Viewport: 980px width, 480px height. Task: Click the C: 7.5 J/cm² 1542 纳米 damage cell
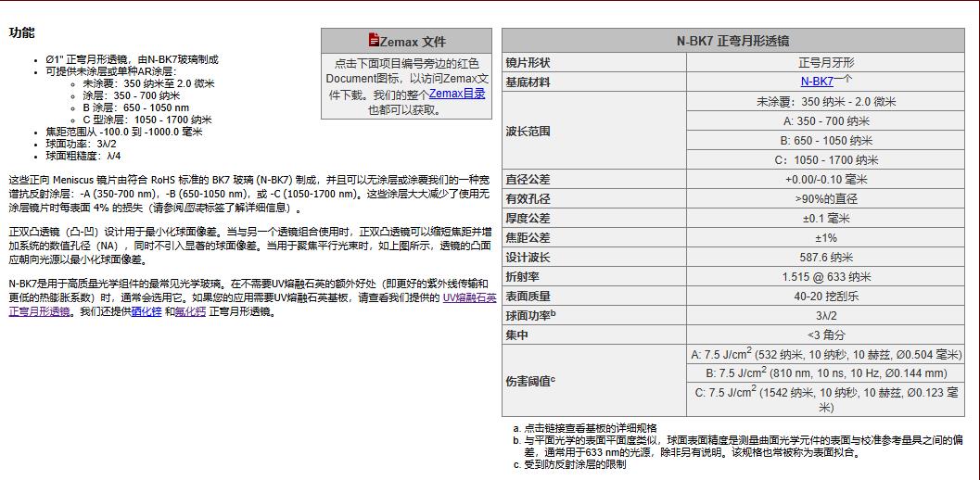point(825,400)
